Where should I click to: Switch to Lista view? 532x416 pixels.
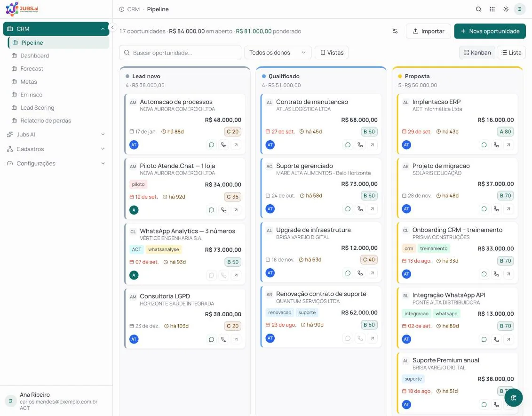click(511, 53)
